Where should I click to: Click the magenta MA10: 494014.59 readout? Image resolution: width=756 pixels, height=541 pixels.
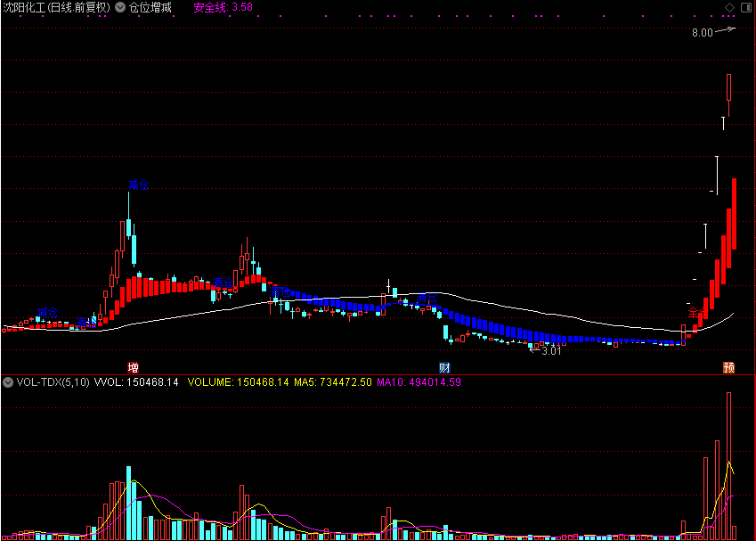(419, 382)
